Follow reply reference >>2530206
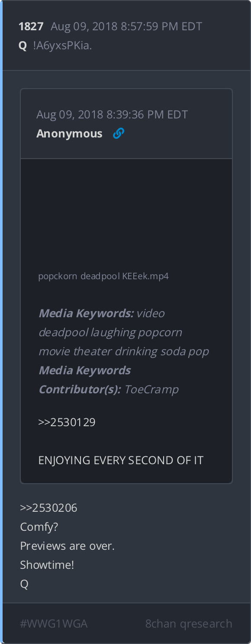The width and height of the screenshot is (251, 644). coord(48,508)
